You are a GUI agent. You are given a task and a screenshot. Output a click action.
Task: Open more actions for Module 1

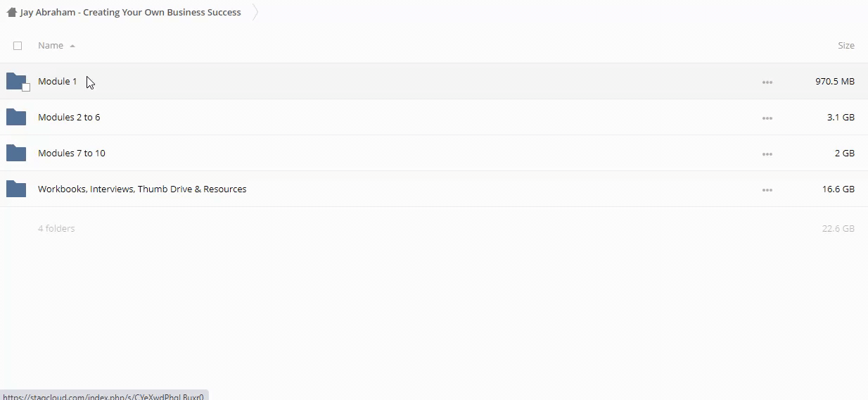[767, 82]
